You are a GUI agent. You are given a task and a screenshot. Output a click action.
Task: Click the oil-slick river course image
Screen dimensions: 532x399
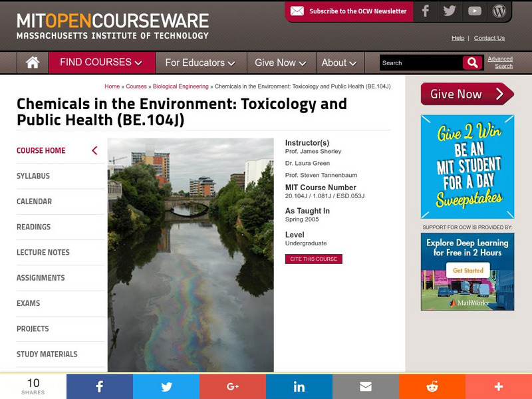pyautogui.click(x=191, y=255)
